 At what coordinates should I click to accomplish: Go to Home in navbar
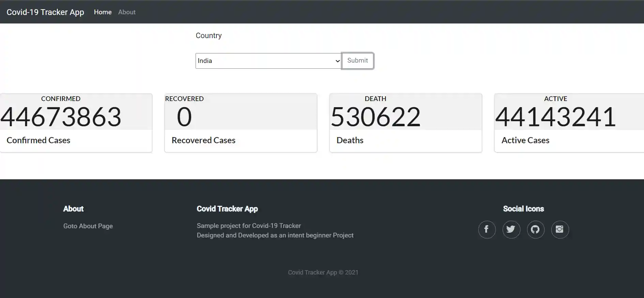coord(103,12)
